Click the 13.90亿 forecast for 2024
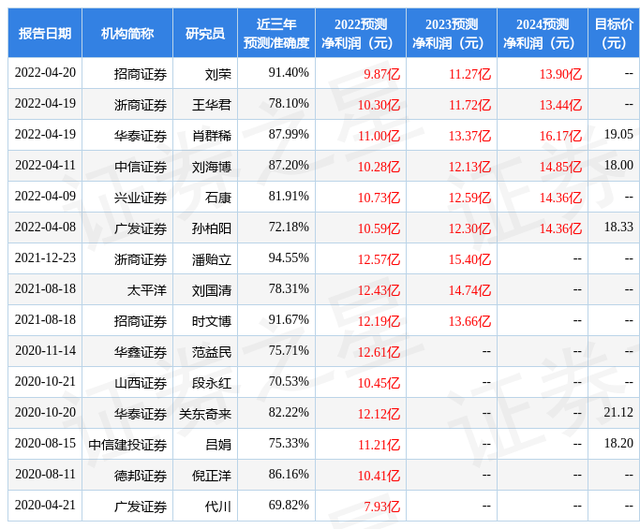 [x=561, y=74]
